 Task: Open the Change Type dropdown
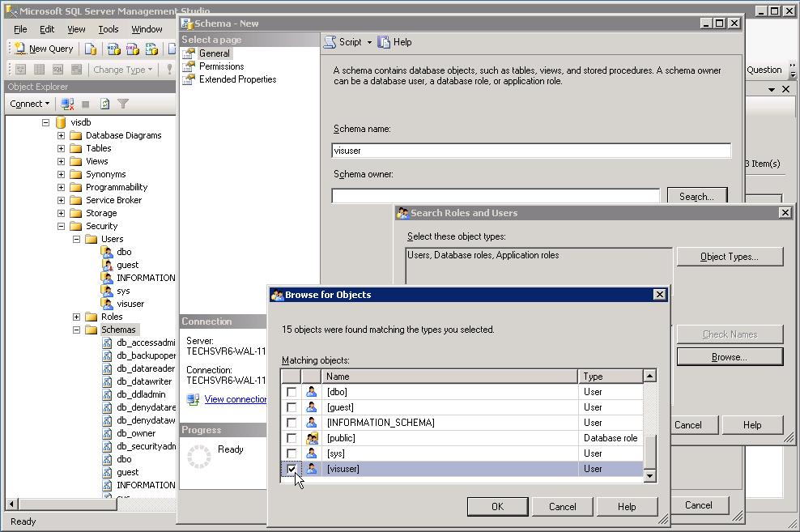[x=123, y=70]
